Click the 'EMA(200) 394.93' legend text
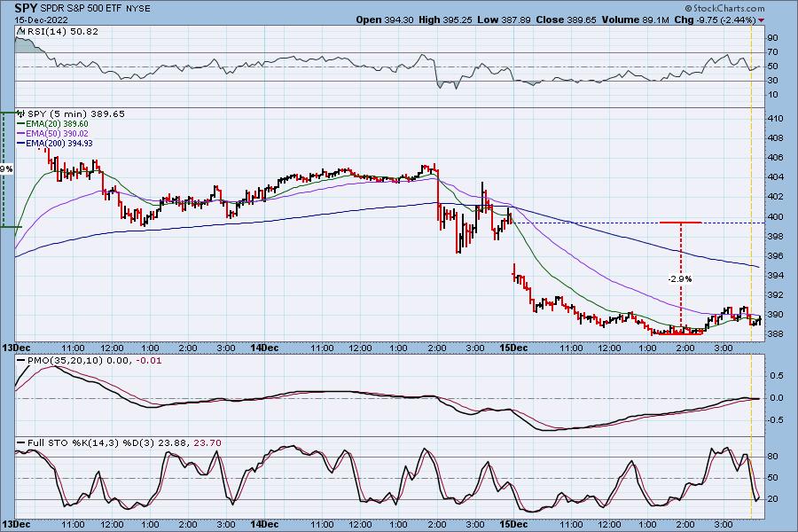This screenshot has height=532, width=798. click(59, 144)
